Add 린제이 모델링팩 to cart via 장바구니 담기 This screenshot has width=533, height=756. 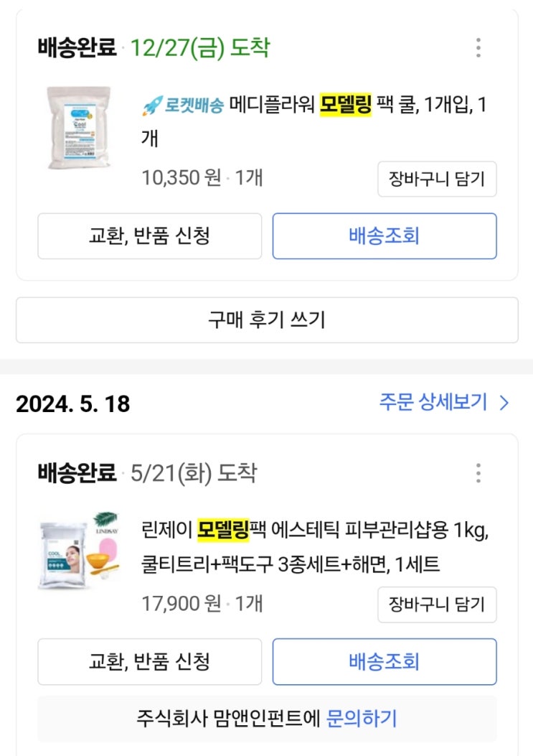(x=437, y=604)
